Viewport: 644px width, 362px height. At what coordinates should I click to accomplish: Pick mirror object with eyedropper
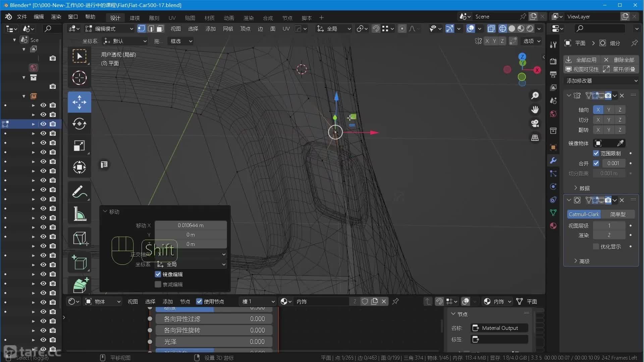(x=620, y=143)
